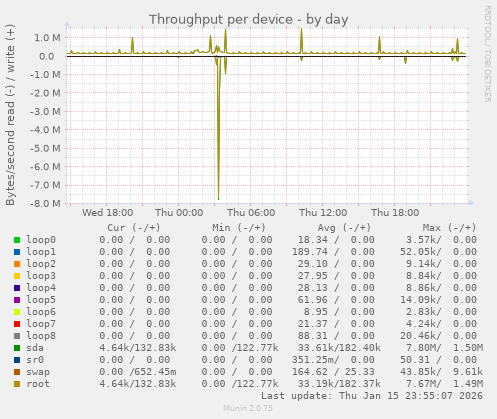Click the Thu 00:00 axis label

click(x=179, y=213)
